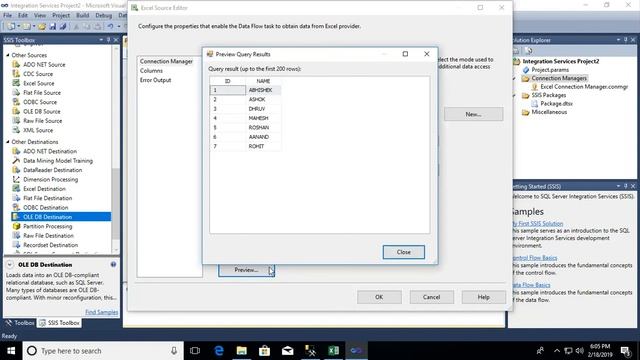Select Flat File Destination icon
Screen dimensions: 640x360
point(16,198)
